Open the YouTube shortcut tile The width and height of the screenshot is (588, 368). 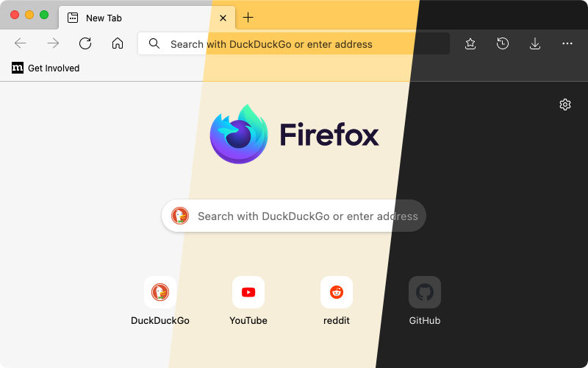(x=248, y=292)
